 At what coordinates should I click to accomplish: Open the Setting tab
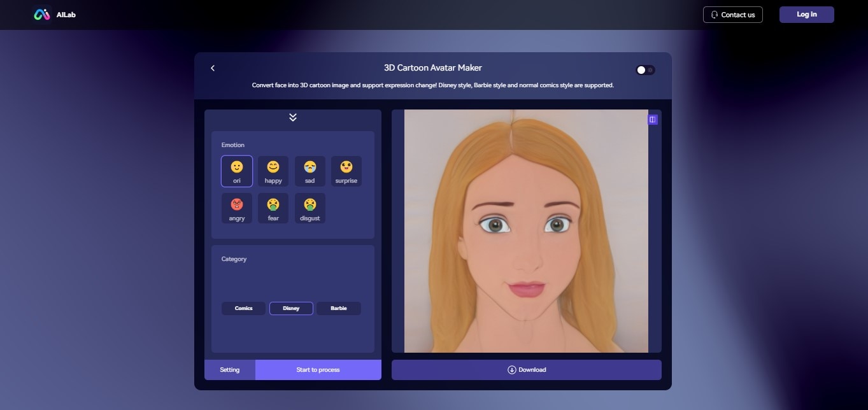[230, 370]
